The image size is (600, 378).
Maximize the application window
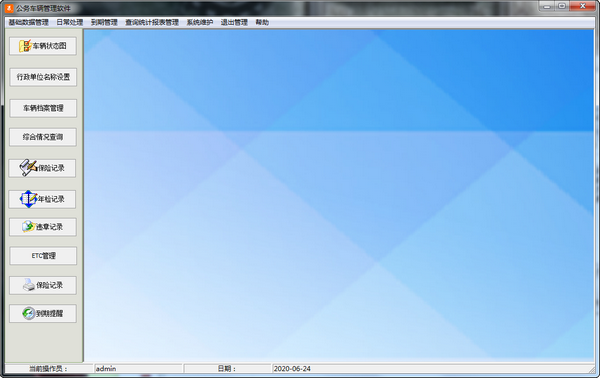coord(562,6)
